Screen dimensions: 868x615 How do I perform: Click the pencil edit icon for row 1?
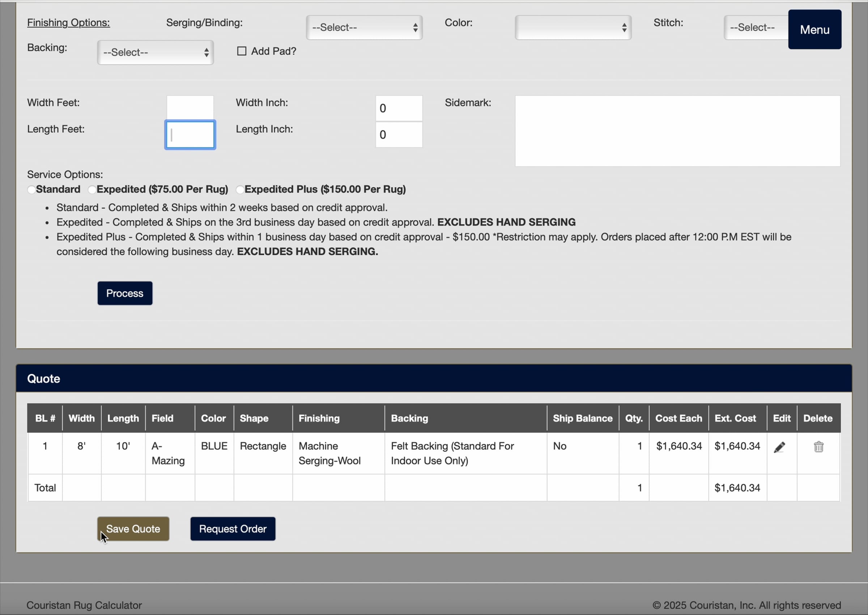pos(779,447)
